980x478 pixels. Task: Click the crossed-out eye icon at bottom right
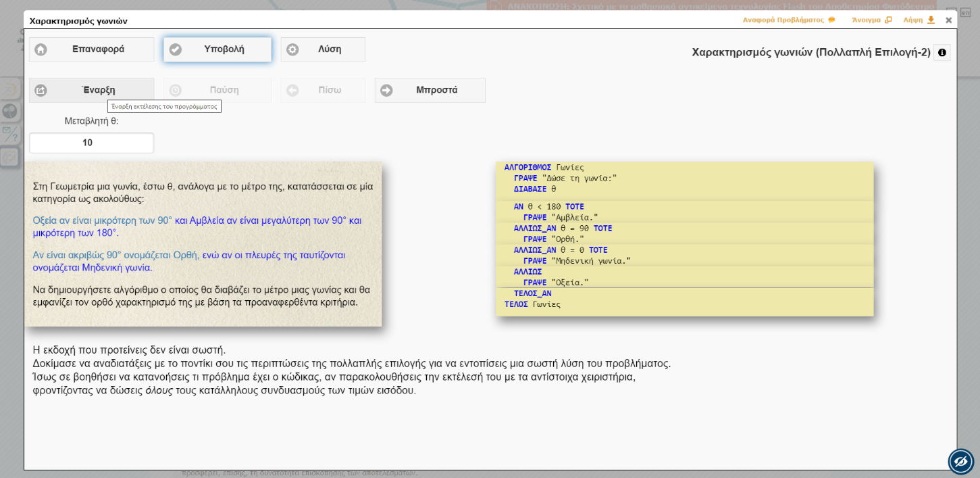[x=960, y=462]
